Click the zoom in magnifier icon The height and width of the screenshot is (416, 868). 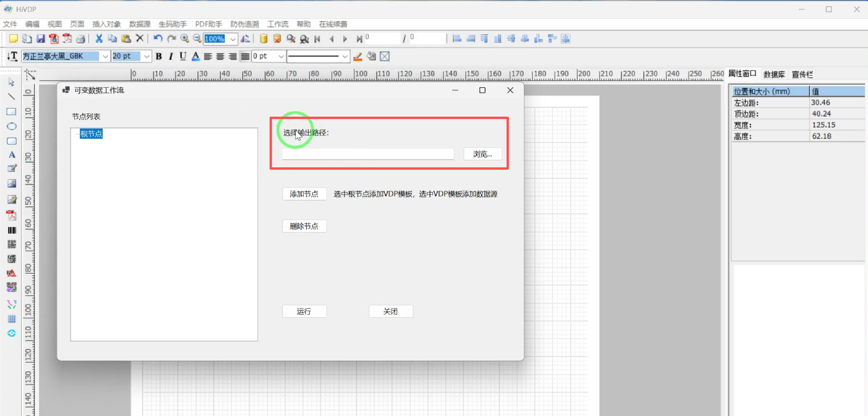click(x=184, y=38)
